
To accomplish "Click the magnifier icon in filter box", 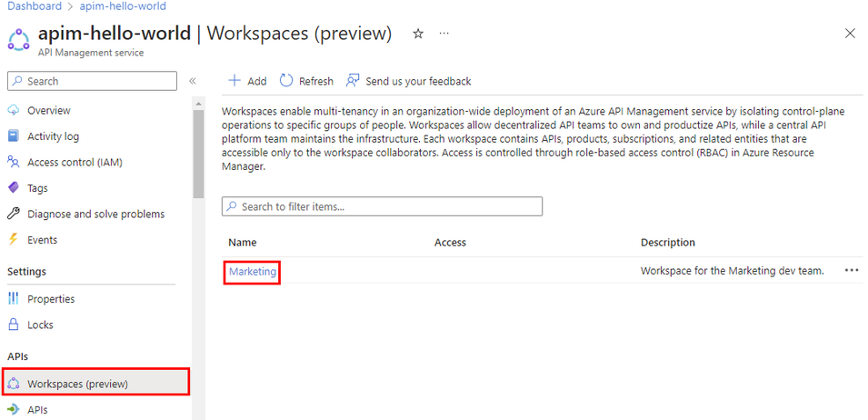I will click(233, 206).
